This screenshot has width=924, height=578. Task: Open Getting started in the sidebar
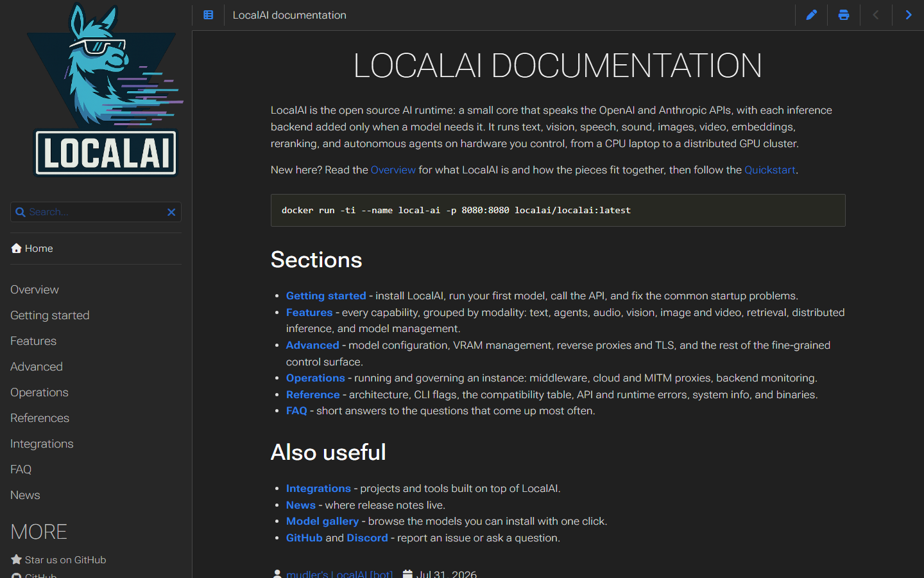pos(50,315)
